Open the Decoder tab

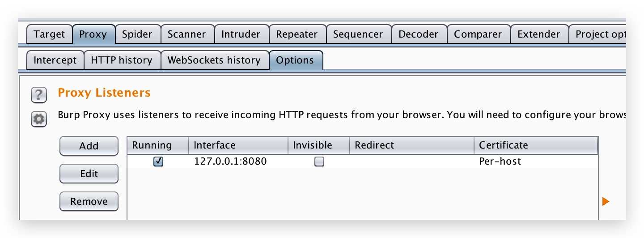pyautogui.click(x=419, y=34)
